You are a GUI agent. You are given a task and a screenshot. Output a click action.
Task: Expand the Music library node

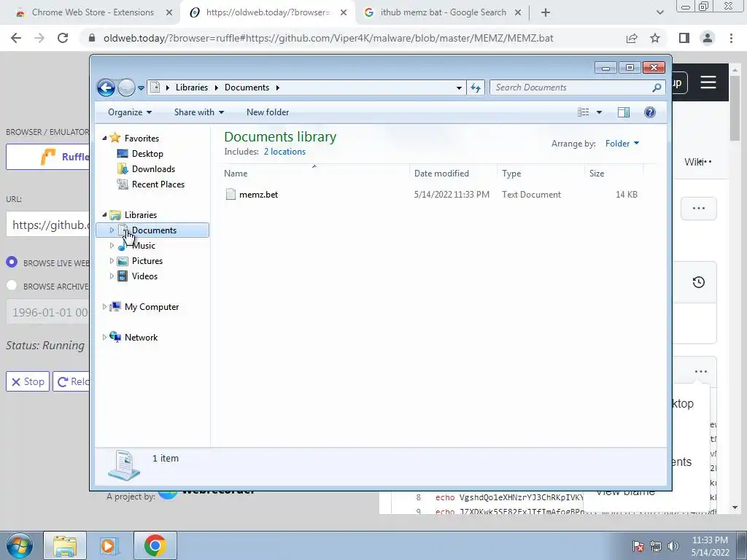112,246
